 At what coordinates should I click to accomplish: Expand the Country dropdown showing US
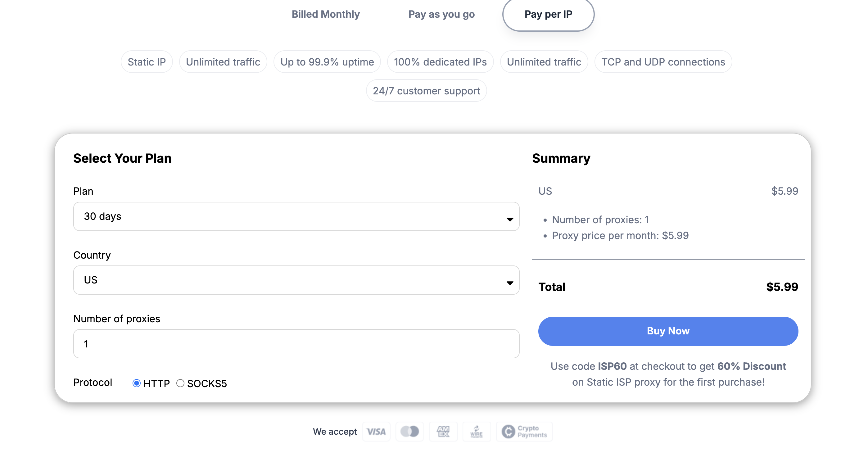(x=296, y=280)
